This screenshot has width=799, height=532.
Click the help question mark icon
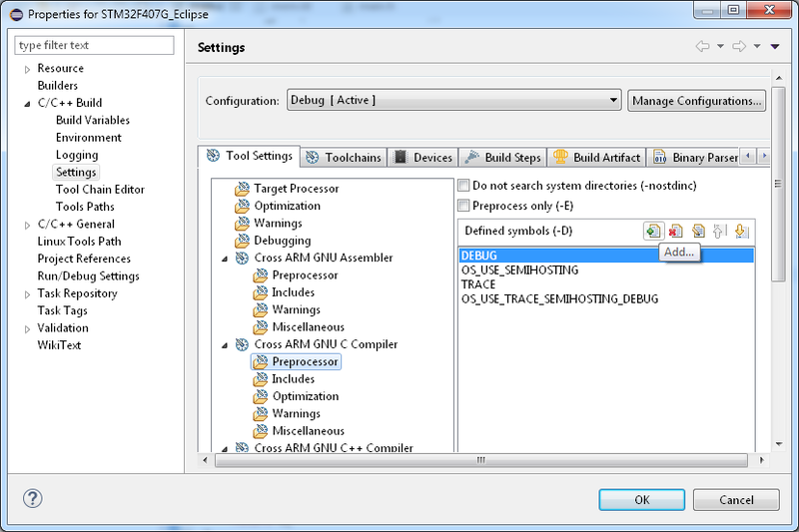coord(32,499)
